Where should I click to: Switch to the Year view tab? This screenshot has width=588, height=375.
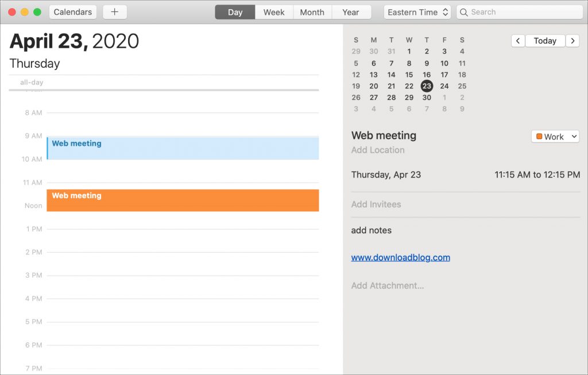pos(351,11)
